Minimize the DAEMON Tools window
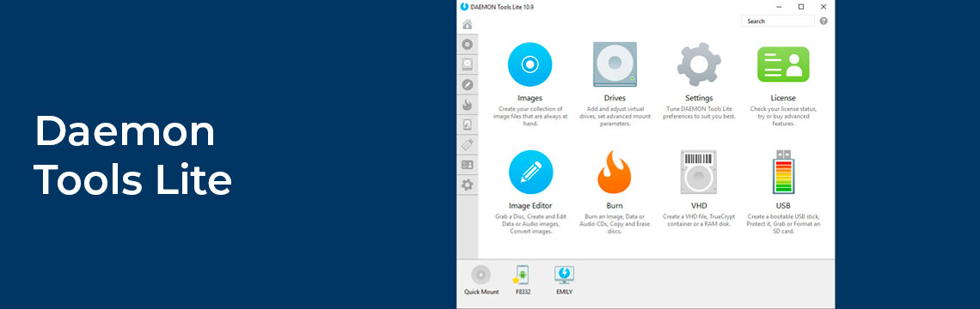 coord(779,7)
